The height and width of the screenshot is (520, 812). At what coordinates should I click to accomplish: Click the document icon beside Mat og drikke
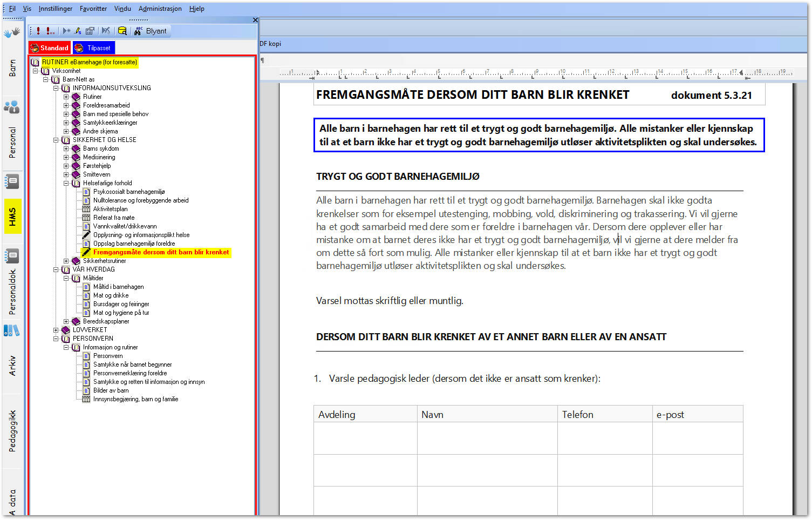click(x=86, y=295)
